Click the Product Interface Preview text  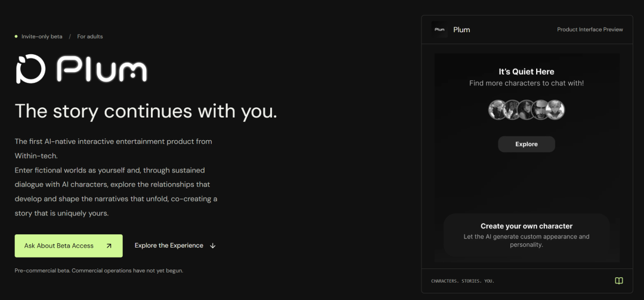(x=590, y=30)
